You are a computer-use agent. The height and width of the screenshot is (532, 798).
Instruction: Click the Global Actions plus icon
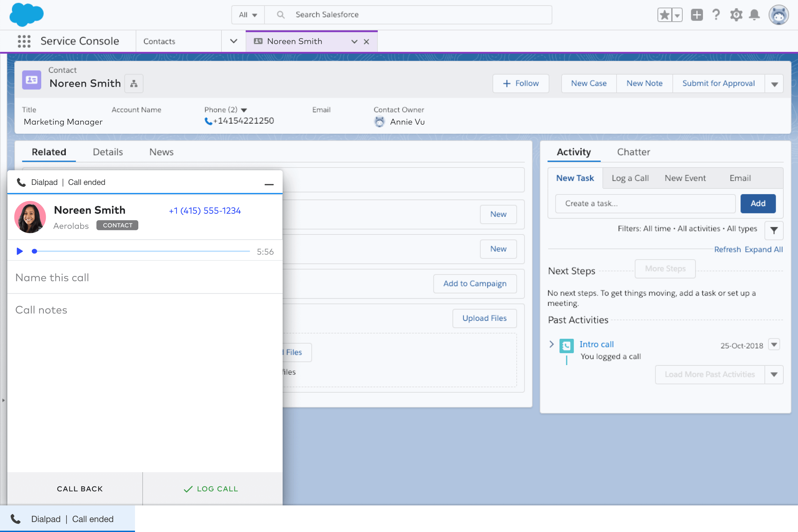pos(697,15)
